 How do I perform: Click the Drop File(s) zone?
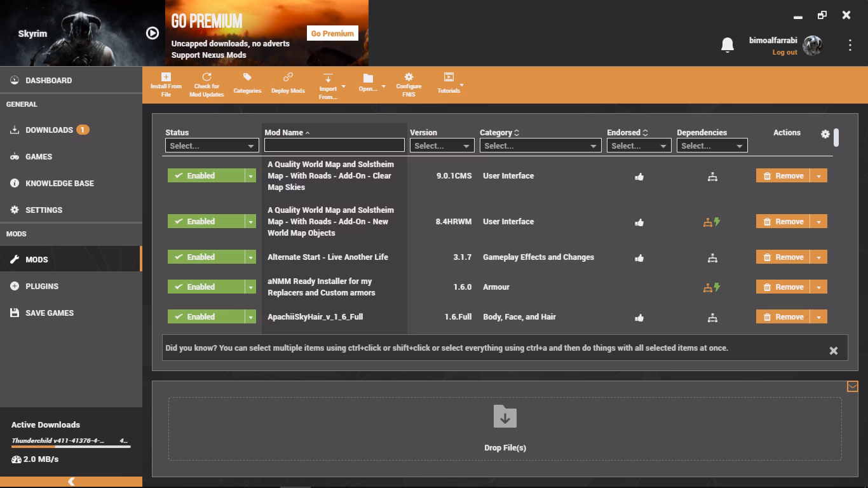[x=505, y=429]
